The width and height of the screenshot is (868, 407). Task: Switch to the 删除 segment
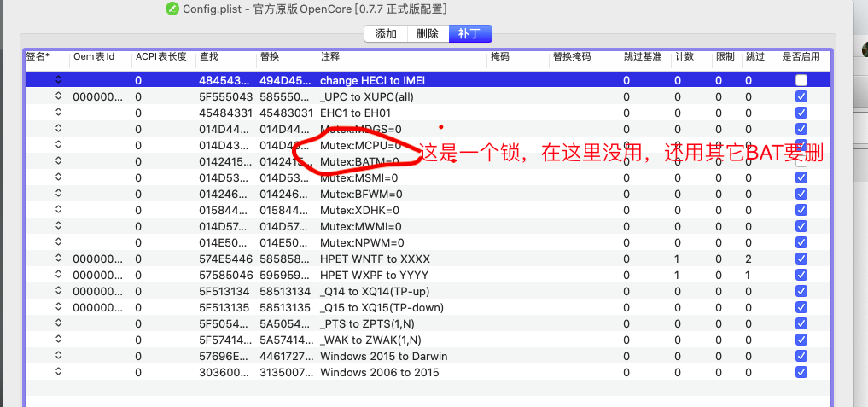[x=428, y=34]
